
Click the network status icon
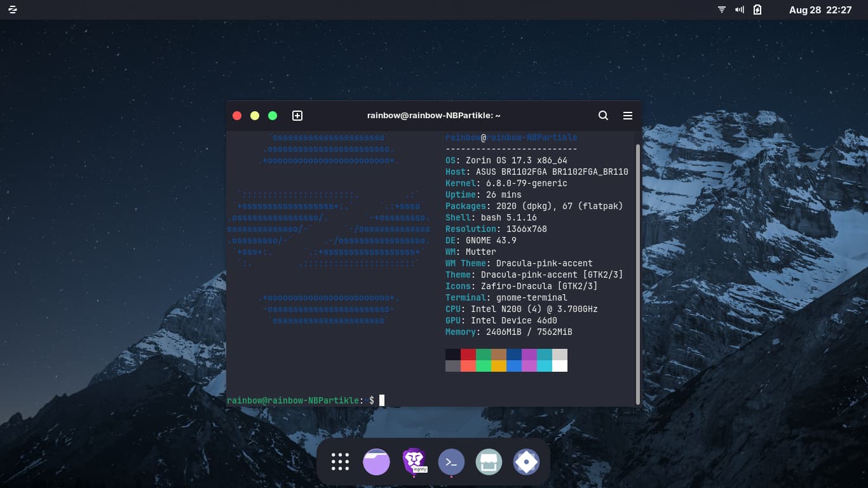(722, 10)
